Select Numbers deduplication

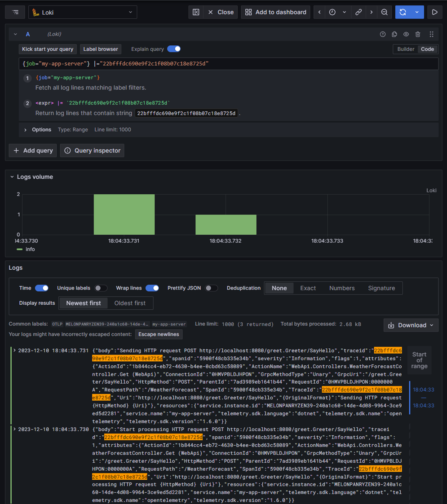342,288
